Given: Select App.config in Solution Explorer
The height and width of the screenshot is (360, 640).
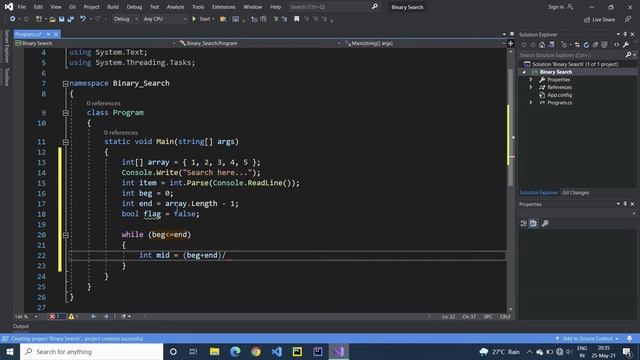Looking at the screenshot, I should (559, 95).
